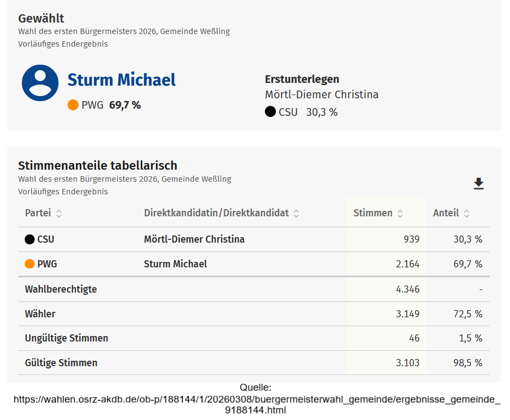
Task: Expand sorting options for the Partei header
Action: (x=59, y=213)
